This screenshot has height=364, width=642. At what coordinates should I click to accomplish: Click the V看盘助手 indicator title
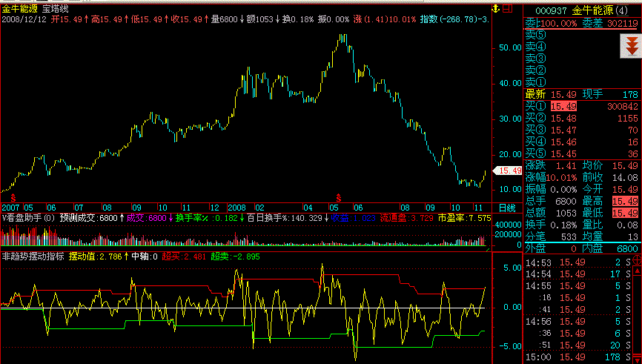pos(28,218)
